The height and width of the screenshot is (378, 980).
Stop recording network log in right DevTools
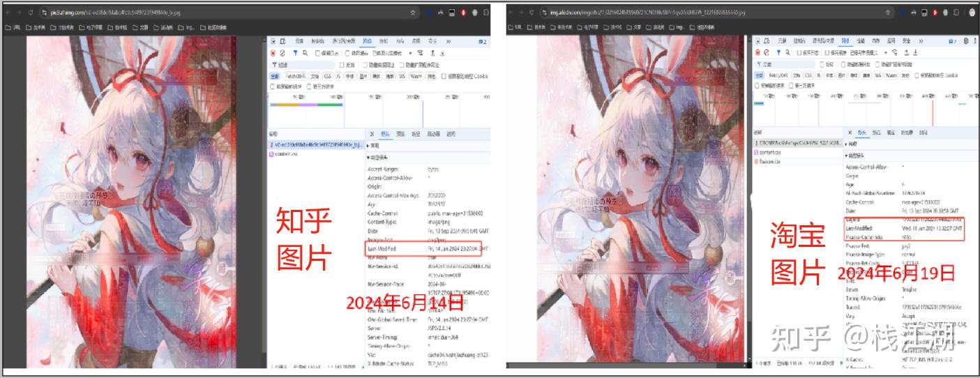coord(758,52)
